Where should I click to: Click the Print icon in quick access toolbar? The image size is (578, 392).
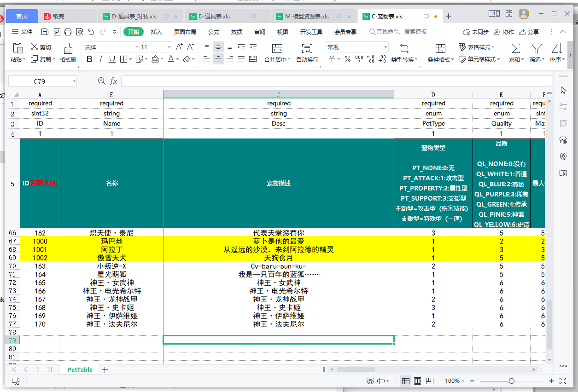68,32
